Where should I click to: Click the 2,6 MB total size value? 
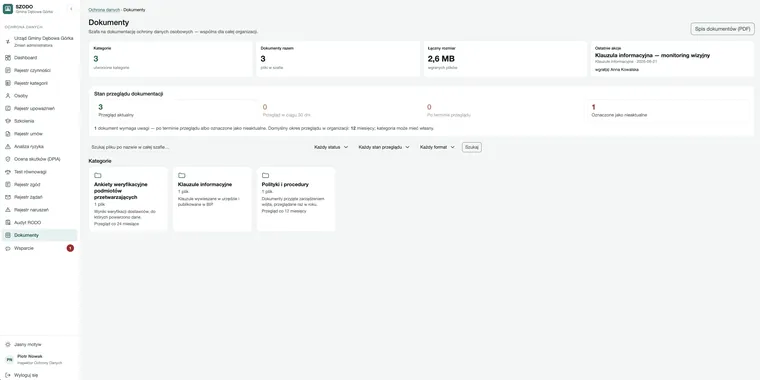(441, 59)
